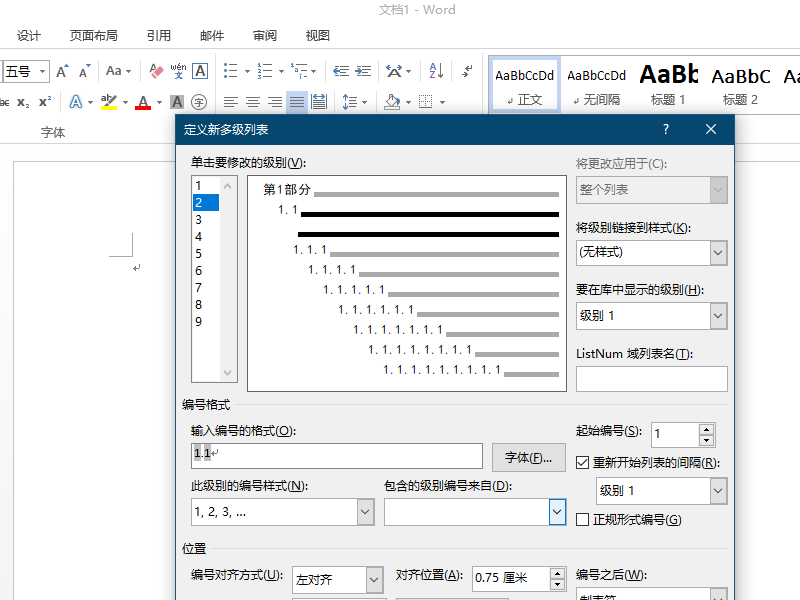The height and width of the screenshot is (600, 800).
Task: Click the superscript x² icon
Action: coord(45,102)
